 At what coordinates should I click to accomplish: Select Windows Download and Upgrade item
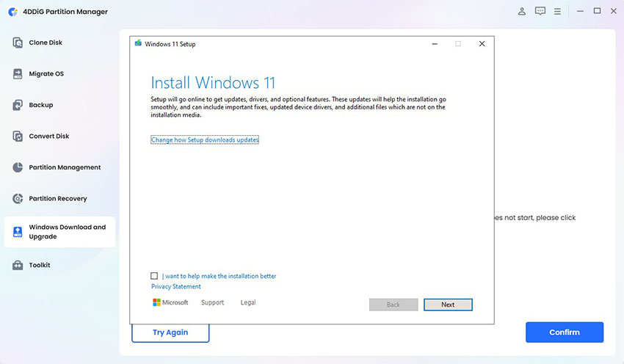[59, 232]
